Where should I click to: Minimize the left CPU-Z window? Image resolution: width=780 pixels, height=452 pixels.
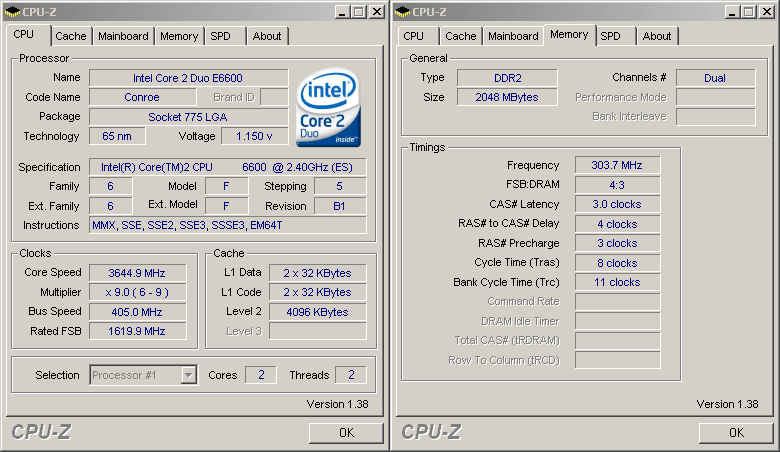342,11
